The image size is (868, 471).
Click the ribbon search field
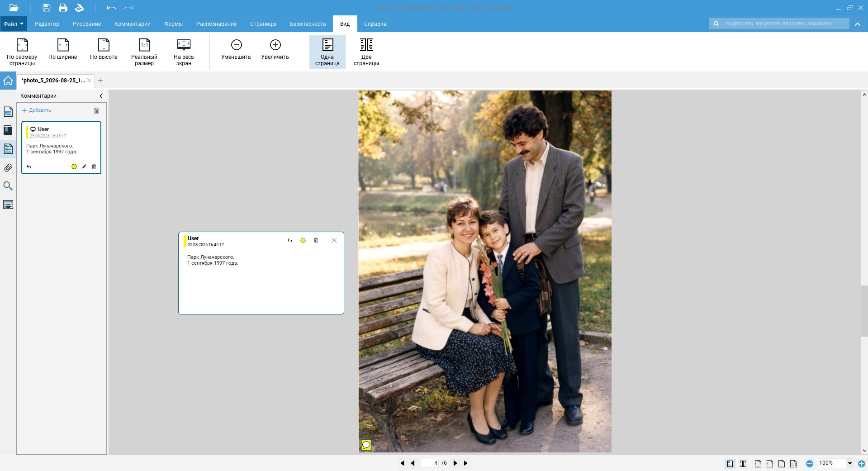click(x=779, y=24)
